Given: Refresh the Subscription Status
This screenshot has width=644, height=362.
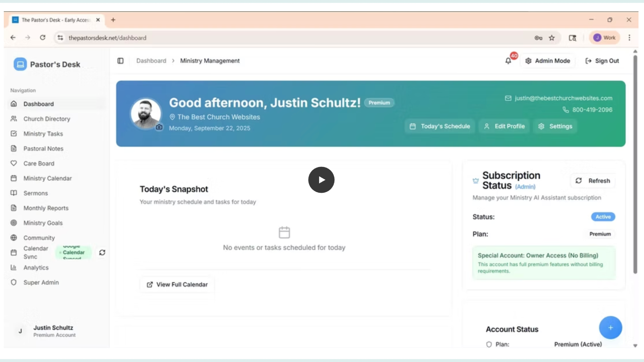Looking at the screenshot, I should tap(593, 181).
